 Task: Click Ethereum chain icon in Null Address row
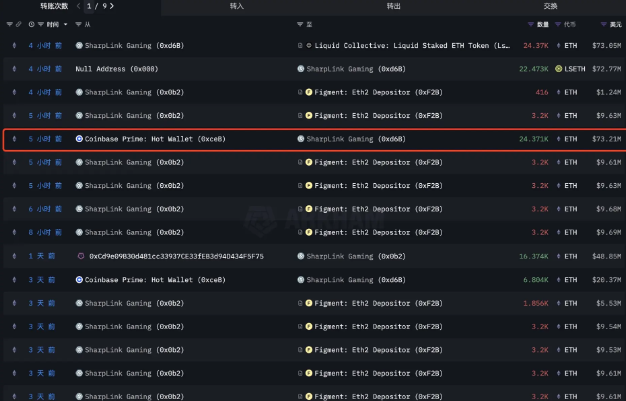(14, 68)
